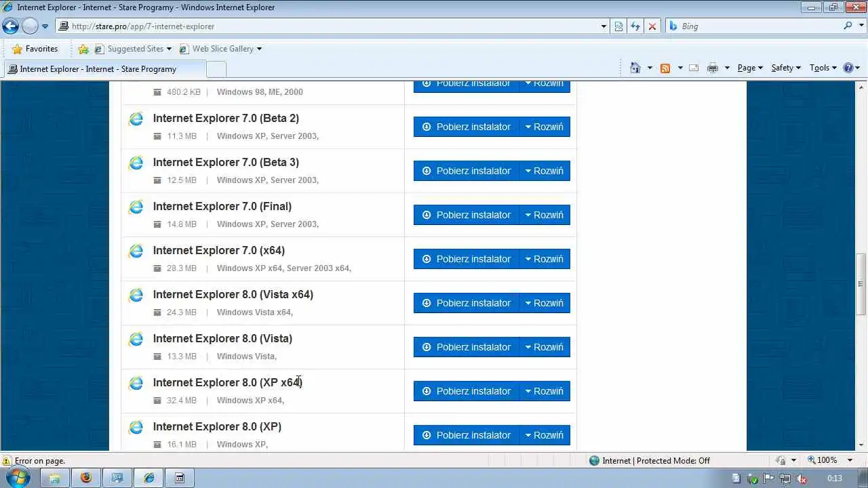Click the Forward navigation arrow
The width and height of the screenshot is (868, 488).
(x=30, y=26)
